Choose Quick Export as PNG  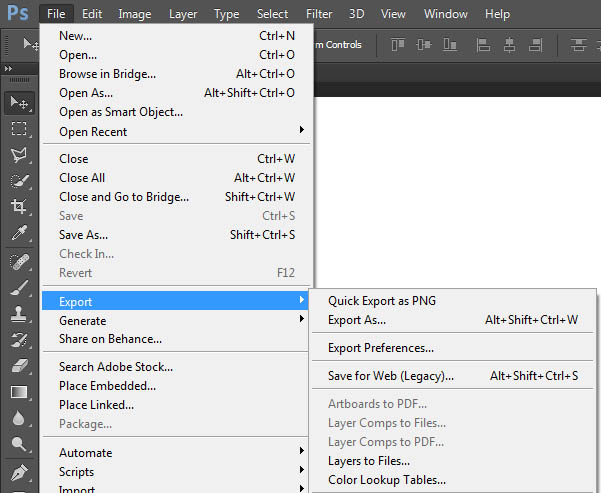pyautogui.click(x=382, y=301)
